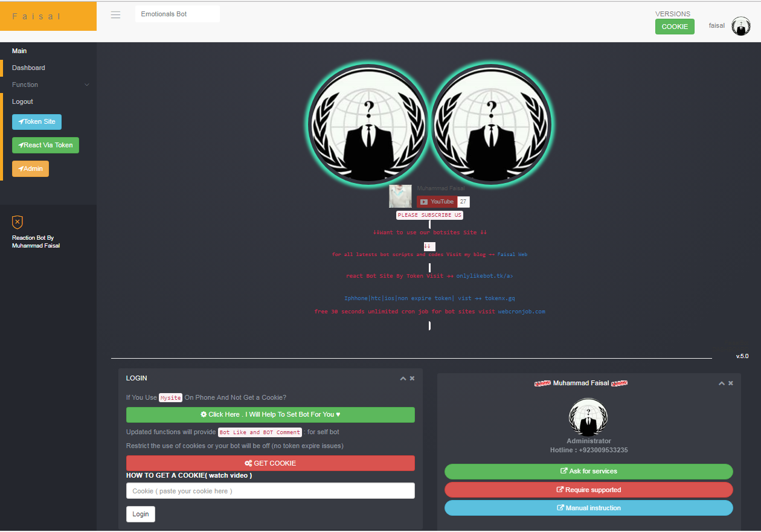Click the VERSIONS label in header
The height and width of the screenshot is (532, 761).
point(673,14)
